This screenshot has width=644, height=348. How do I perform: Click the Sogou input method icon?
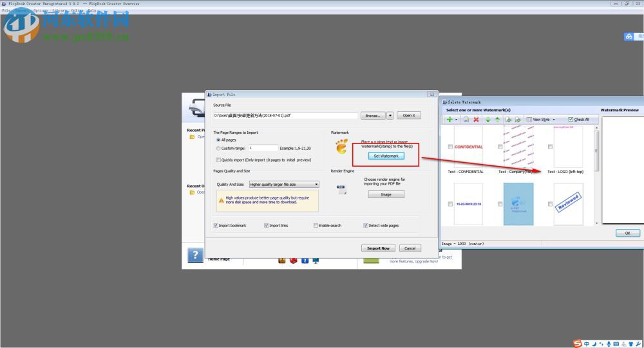click(x=578, y=344)
